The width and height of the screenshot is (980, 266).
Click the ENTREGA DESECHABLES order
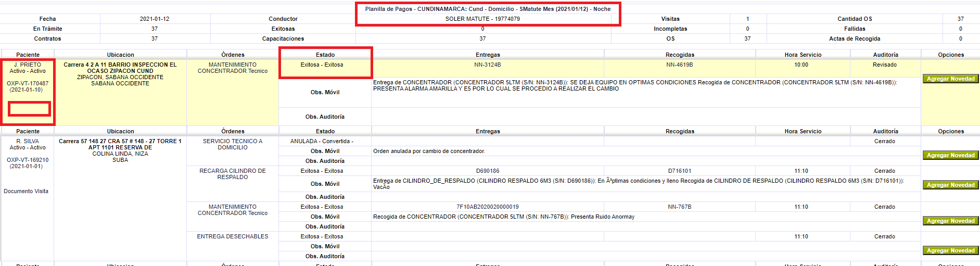pyautogui.click(x=233, y=236)
